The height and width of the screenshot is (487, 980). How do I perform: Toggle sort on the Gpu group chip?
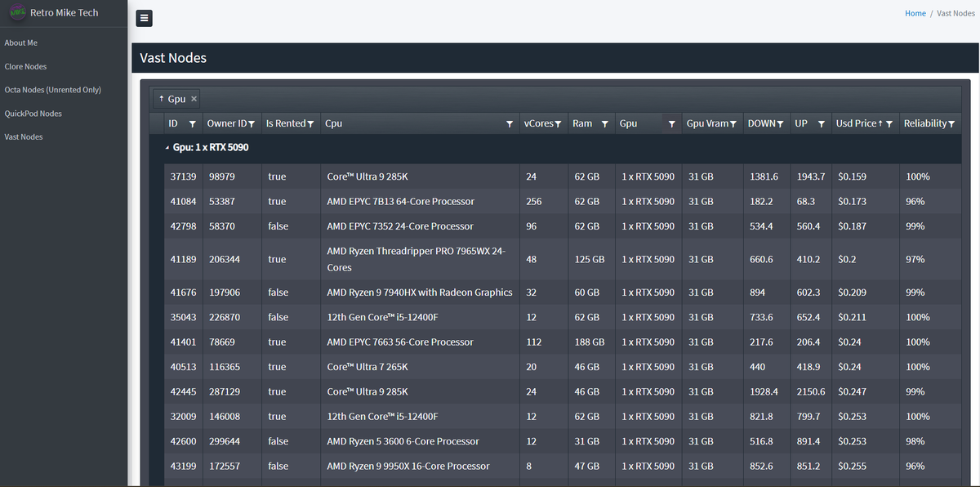pyautogui.click(x=172, y=99)
